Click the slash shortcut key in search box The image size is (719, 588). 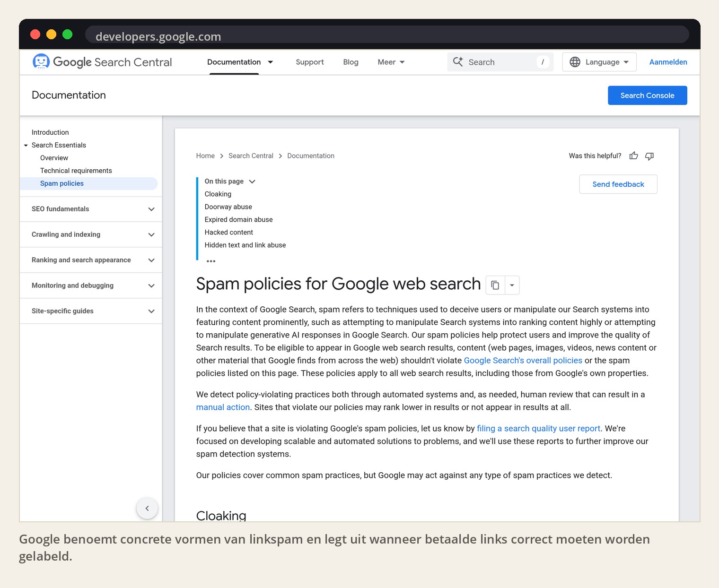[x=543, y=62]
